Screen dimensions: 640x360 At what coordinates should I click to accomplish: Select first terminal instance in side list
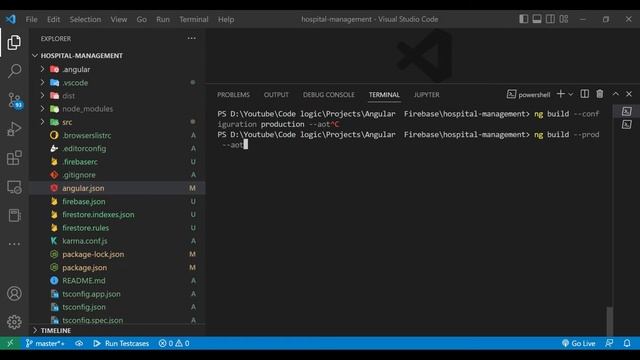point(627,111)
